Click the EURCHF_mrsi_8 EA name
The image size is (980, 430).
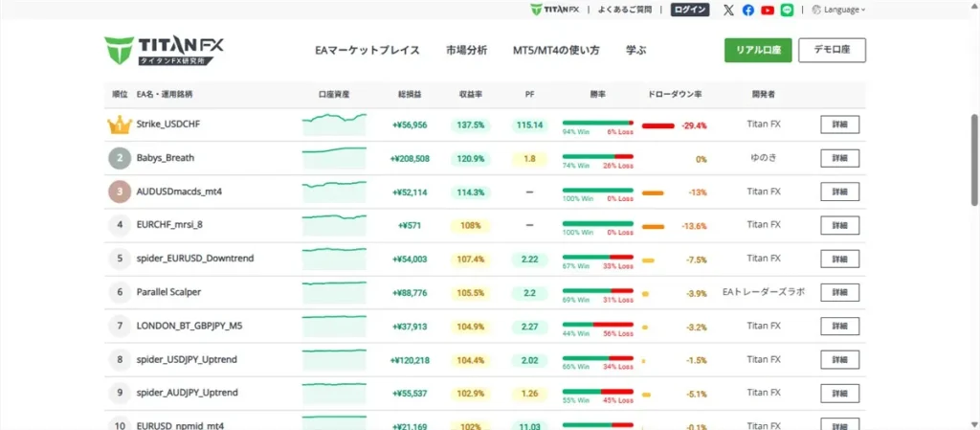click(168, 225)
